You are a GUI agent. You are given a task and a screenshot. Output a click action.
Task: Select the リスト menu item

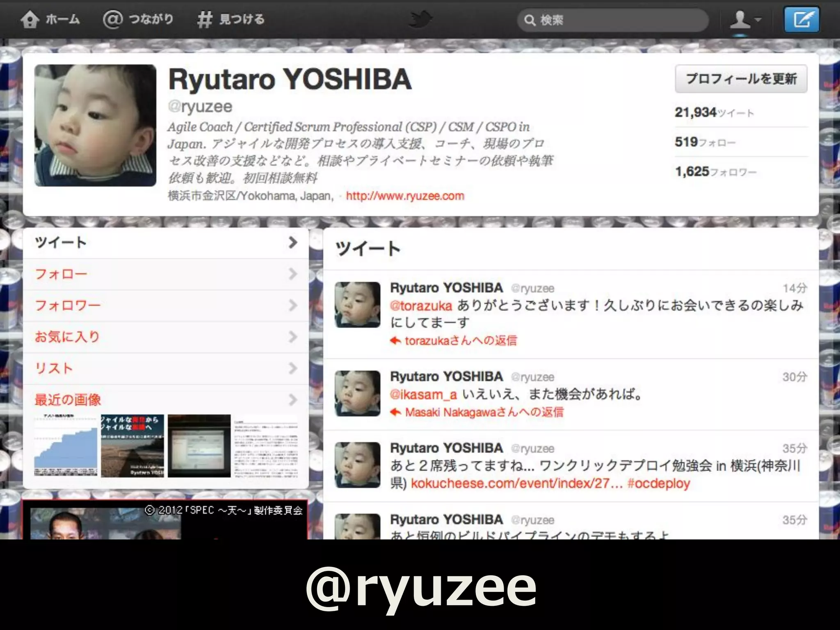click(x=54, y=368)
